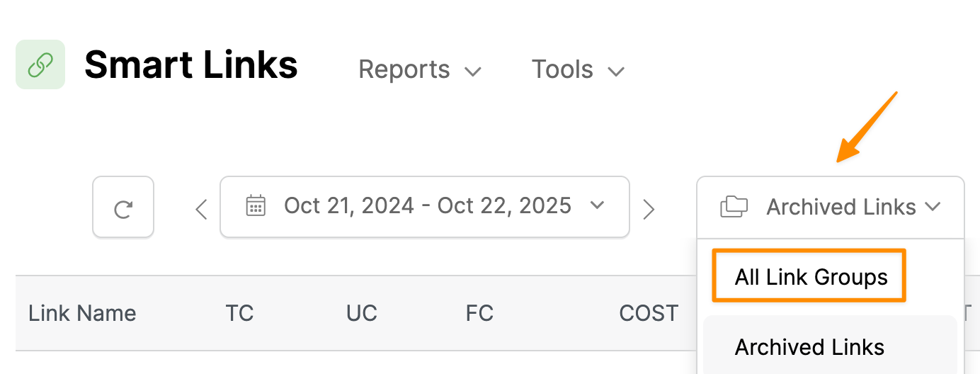Expand the Oct 21, 2024 date range dropdown

click(425, 206)
